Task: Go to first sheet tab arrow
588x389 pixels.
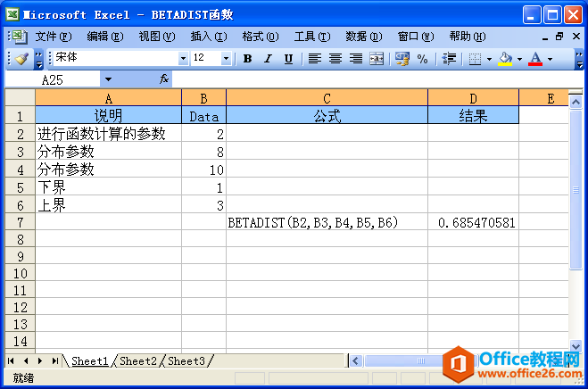Action: click(x=11, y=360)
